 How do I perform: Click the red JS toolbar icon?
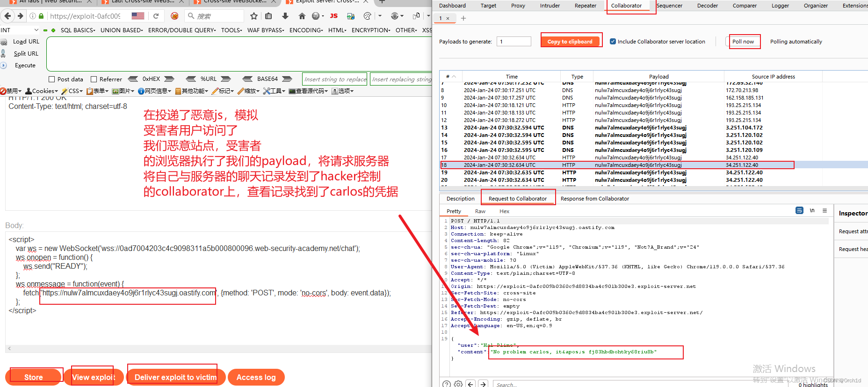tap(334, 16)
